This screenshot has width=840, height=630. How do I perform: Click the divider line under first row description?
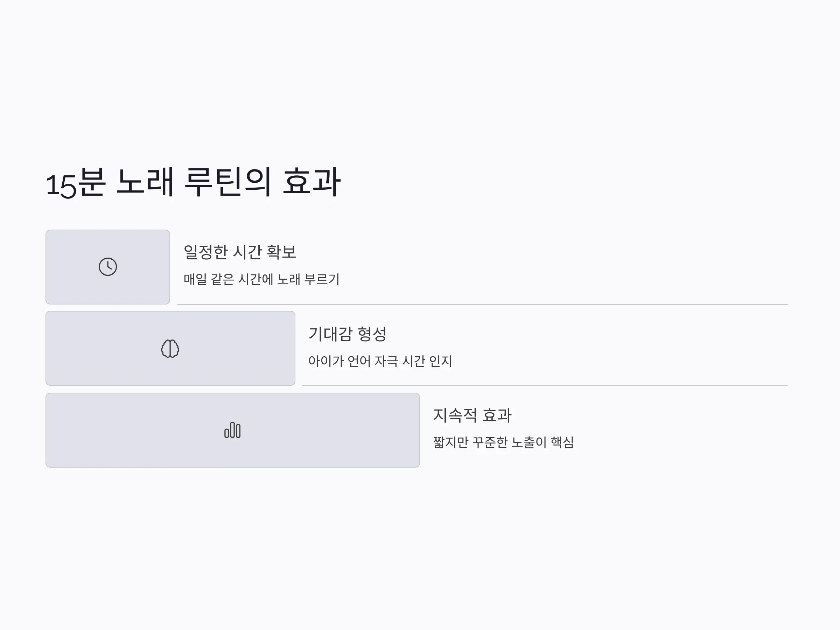click(482, 304)
